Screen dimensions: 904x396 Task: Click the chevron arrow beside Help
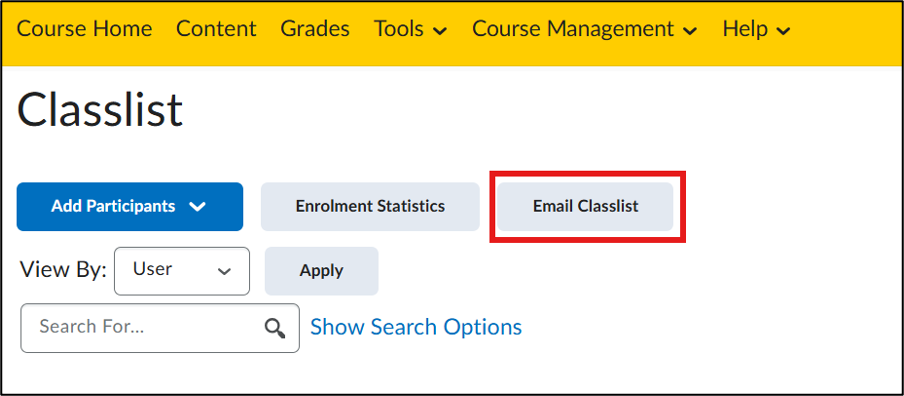point(783,31)
